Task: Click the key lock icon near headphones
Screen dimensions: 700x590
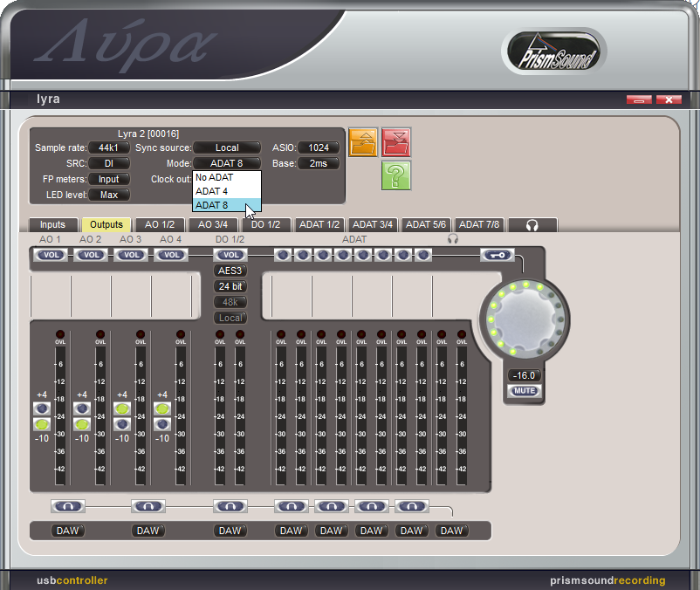Action: (x=498, y=255)
